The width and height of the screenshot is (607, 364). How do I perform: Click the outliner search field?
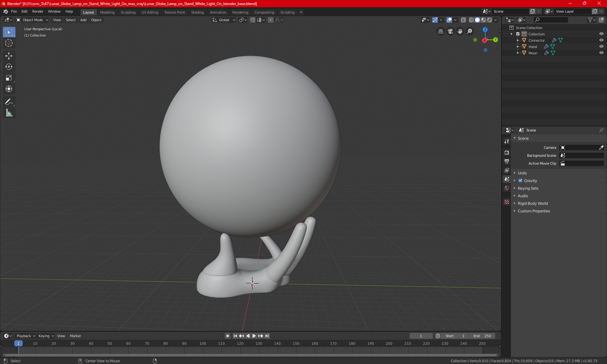pos(551,20)
